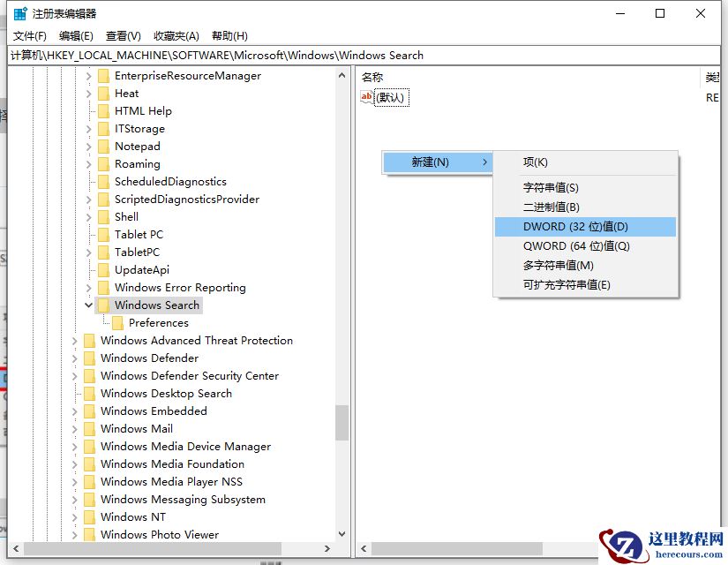Click the Shell key folder icon
This screenshot has height=565, width=728.
coord(104,216)
